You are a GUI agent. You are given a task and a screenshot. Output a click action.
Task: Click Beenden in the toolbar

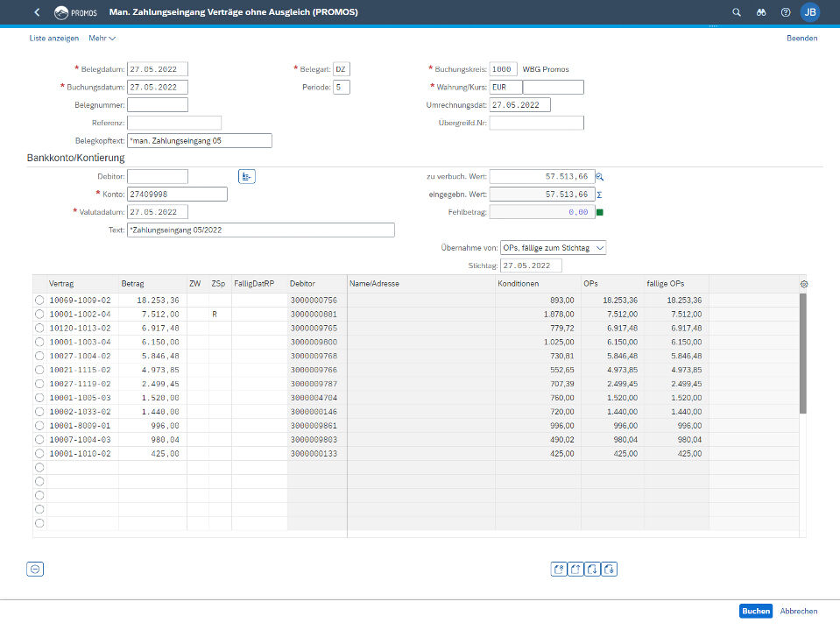tap(801, 39)
